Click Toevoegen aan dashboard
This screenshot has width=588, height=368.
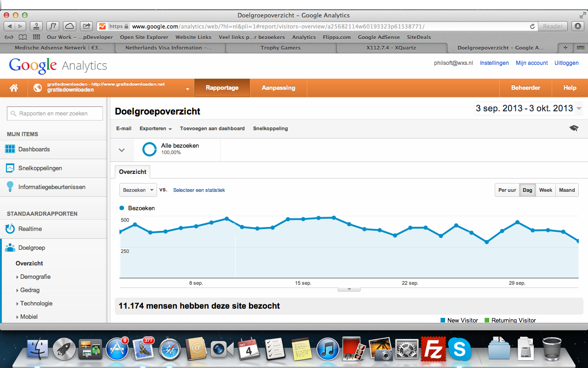pos(212,128)
